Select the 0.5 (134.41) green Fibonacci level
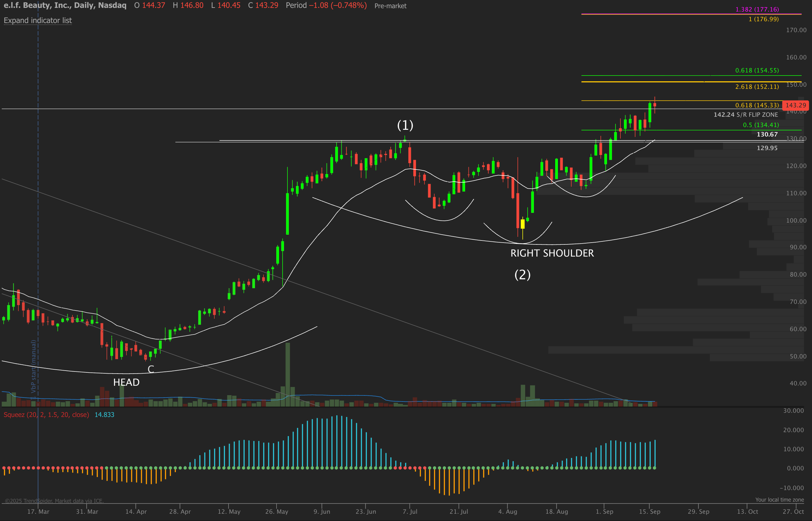The image size is (812, 521). point(760,125)
